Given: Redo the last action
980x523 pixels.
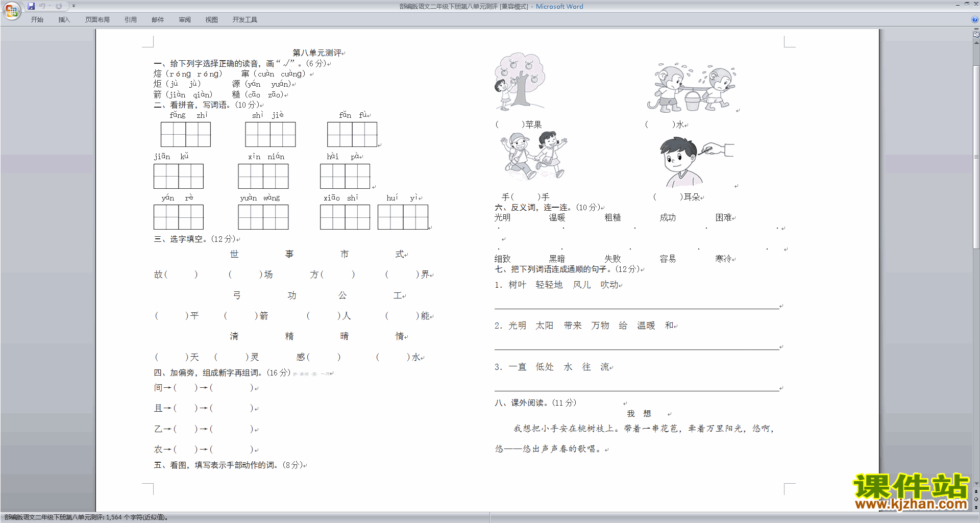Looking at the screenshot, I should (x=59, y=6).
